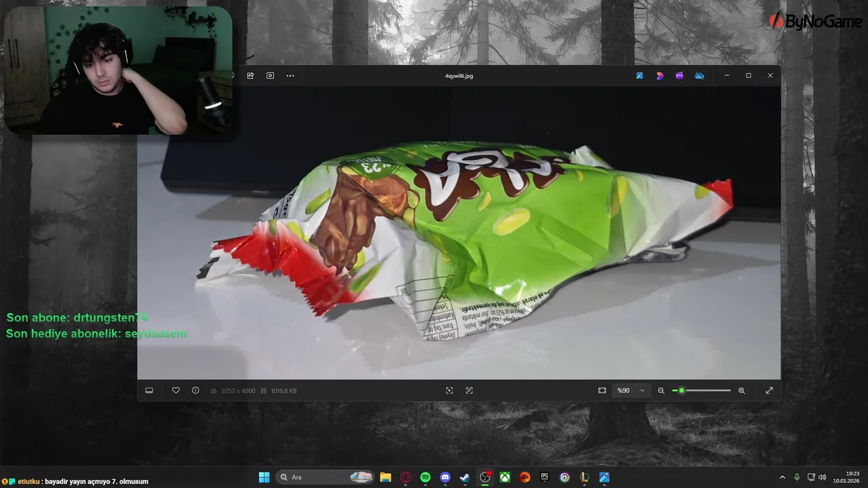This screenshot has height=488, width=868.
Task: Close the Photos window
Action: 770,75
